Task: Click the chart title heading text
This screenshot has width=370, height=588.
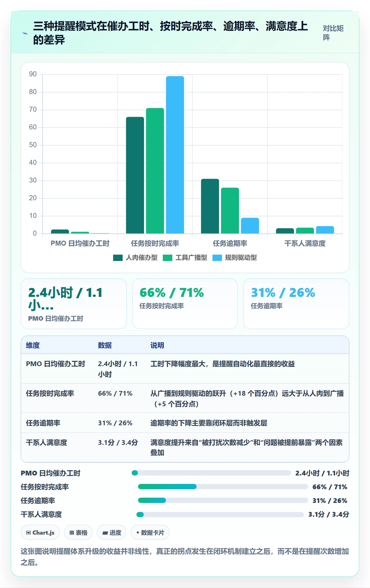Action: point(170,33)
